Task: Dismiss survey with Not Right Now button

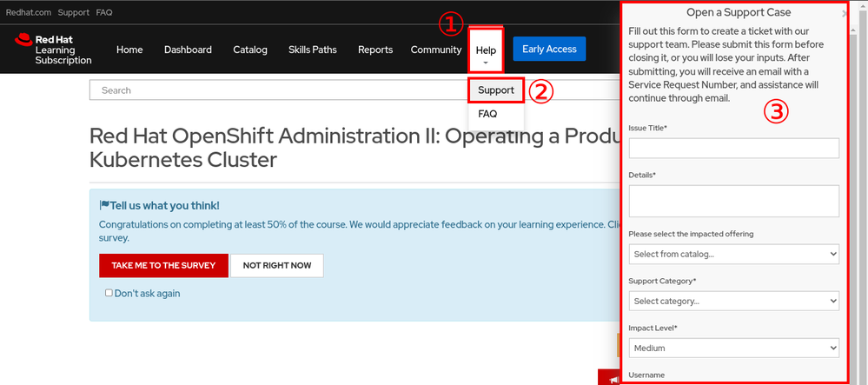Action: 276,265
